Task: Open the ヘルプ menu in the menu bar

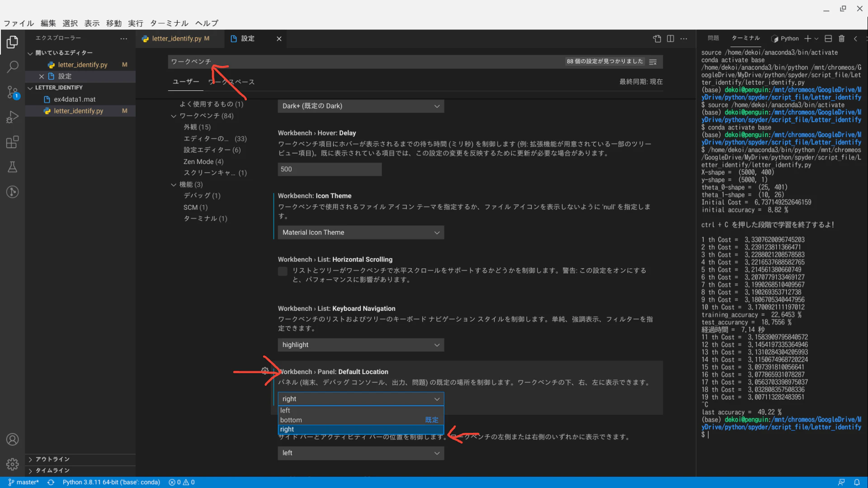Action: click(206, 23)
